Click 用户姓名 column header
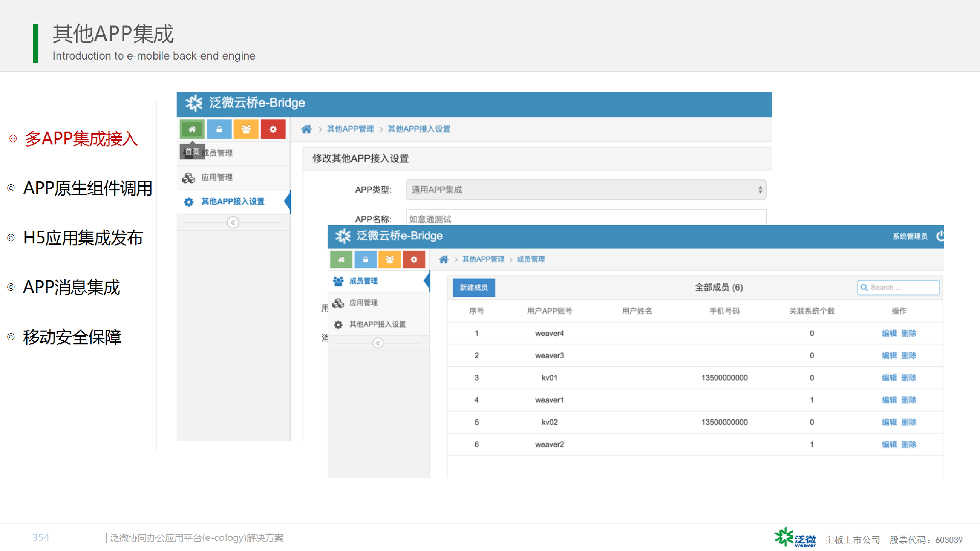Viewport: 980px width, 551px height. coord(637,311)
